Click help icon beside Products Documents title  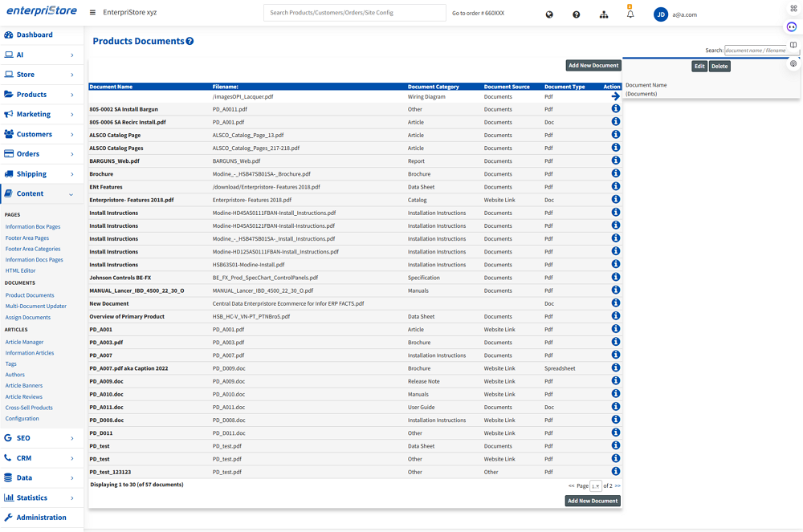click(x=190, y=41)
